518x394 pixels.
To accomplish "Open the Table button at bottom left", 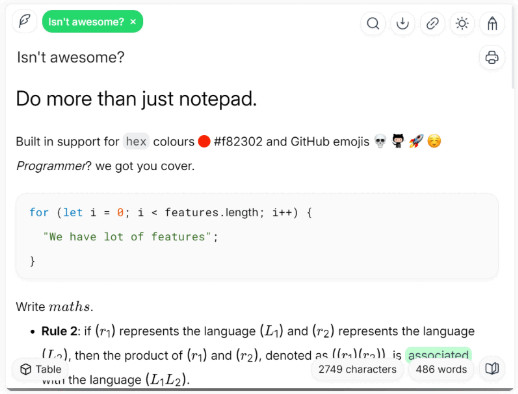I will pyautogui.click(x=41, y=369).
